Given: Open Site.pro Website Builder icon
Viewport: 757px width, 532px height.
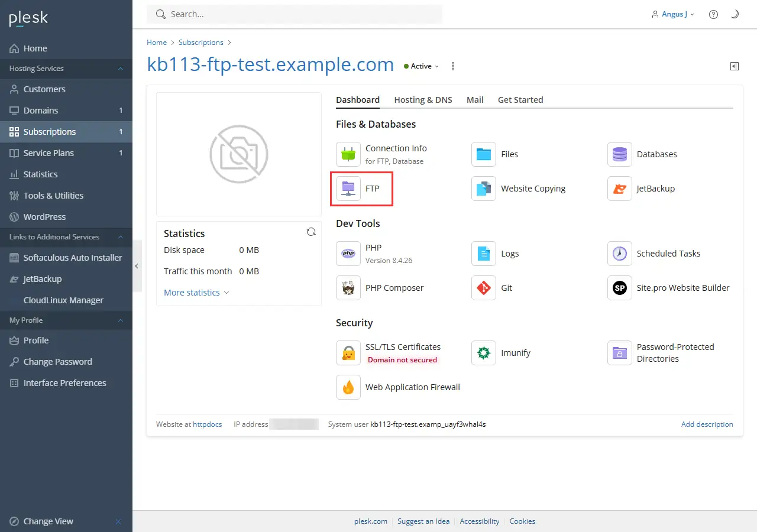Looking at the screenshot, I should point(620,288).
